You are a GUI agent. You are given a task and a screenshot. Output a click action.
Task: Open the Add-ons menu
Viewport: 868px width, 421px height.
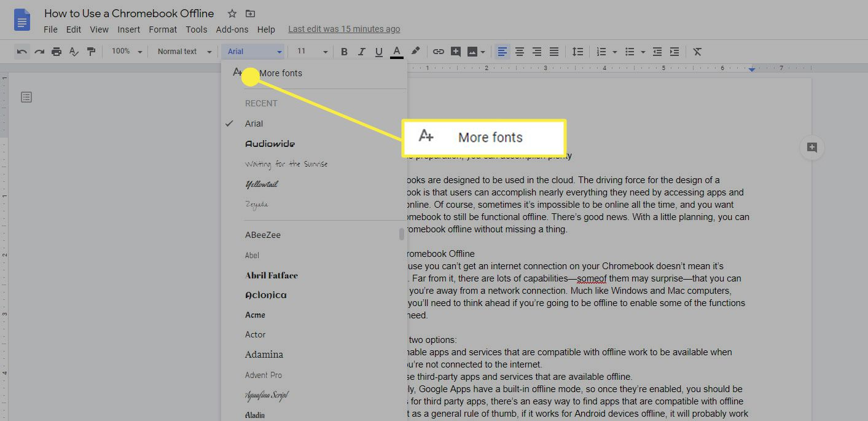point(232,29)
